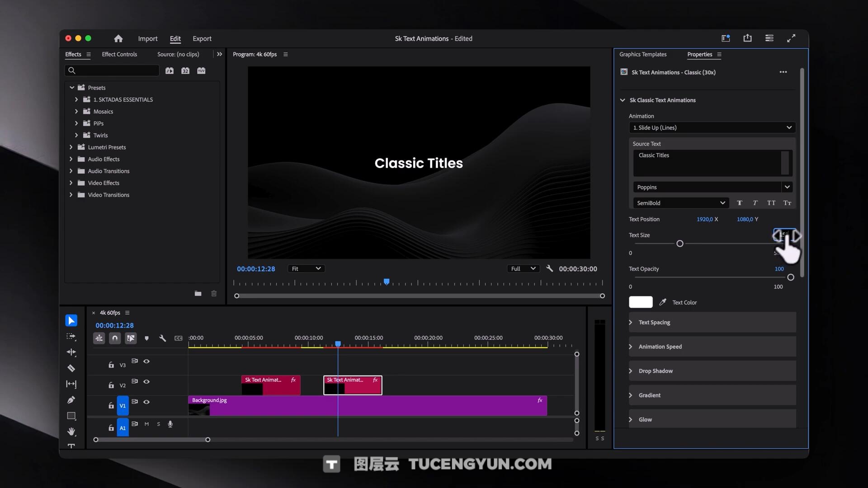Expand the Lumetri Presets folder
Screen dimensions: 868x488
(71, 147)
